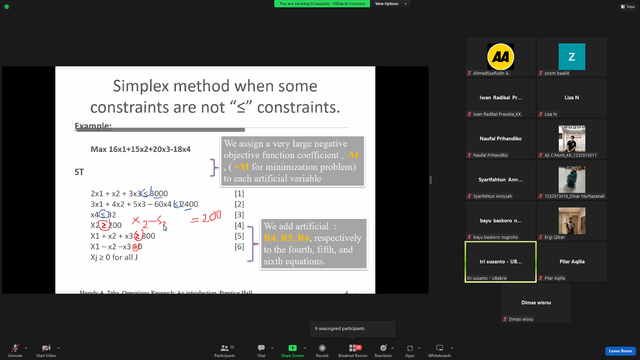Click the muted mic icon on Liza N tile
640x360 pixels.
[x=541, y=114]
